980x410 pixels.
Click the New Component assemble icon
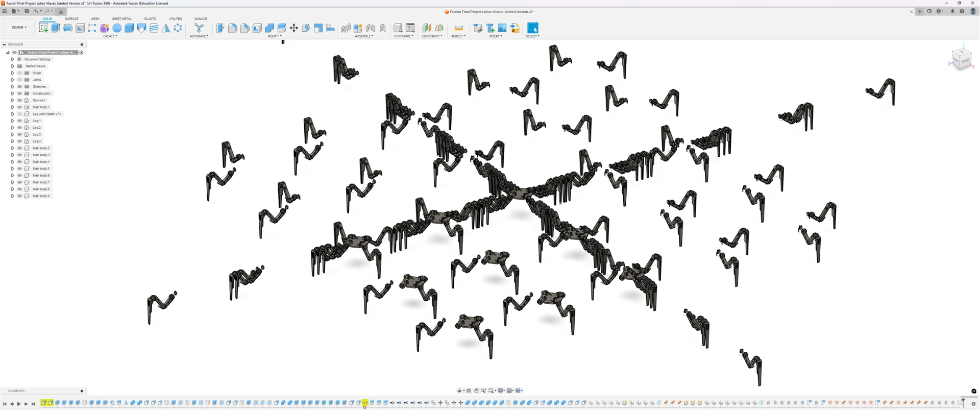358,28
